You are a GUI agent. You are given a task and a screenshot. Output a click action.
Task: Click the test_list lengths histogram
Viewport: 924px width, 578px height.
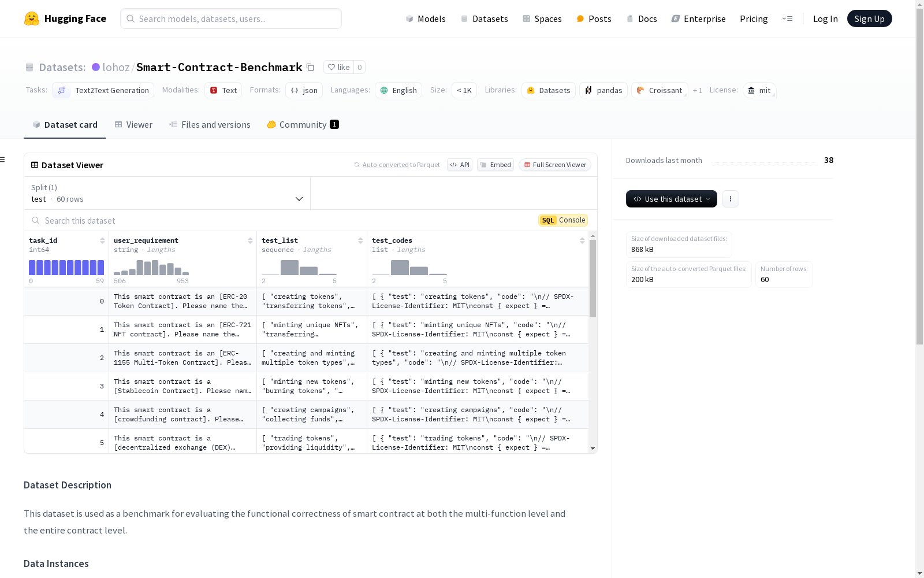tap(299, 268)
